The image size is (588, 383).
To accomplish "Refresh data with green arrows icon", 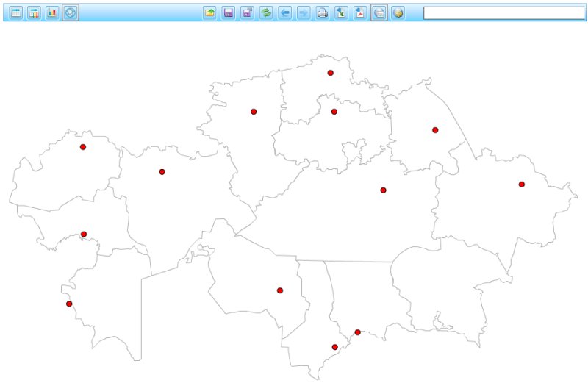I will coord(266,12).
